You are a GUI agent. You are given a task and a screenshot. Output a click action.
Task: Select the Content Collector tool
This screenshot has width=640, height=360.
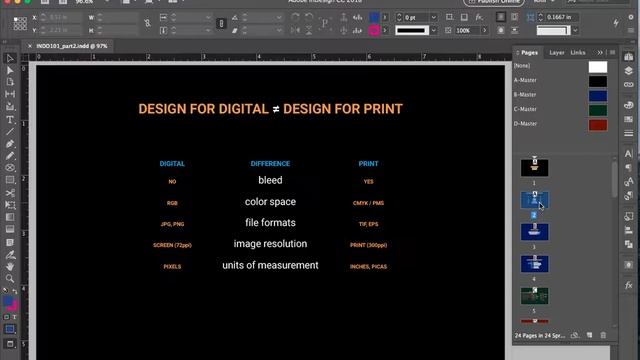coord(10,107)
